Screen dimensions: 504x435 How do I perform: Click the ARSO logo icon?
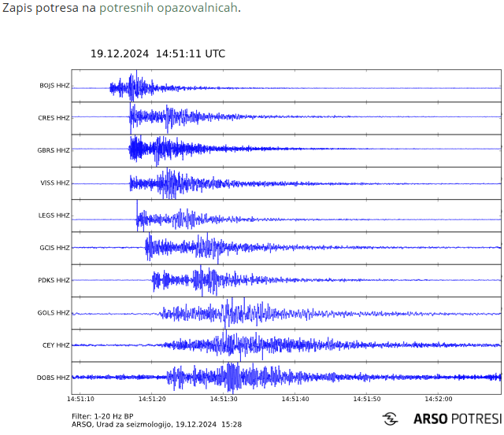coord(391,418)
